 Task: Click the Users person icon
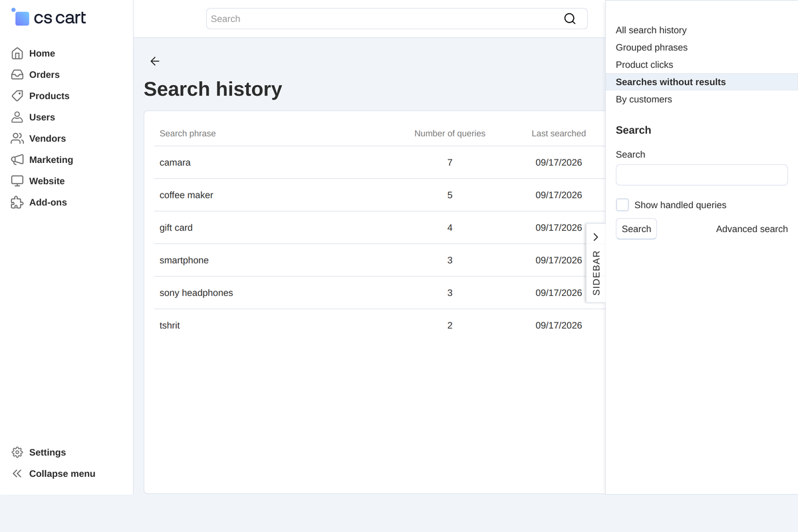17,117
